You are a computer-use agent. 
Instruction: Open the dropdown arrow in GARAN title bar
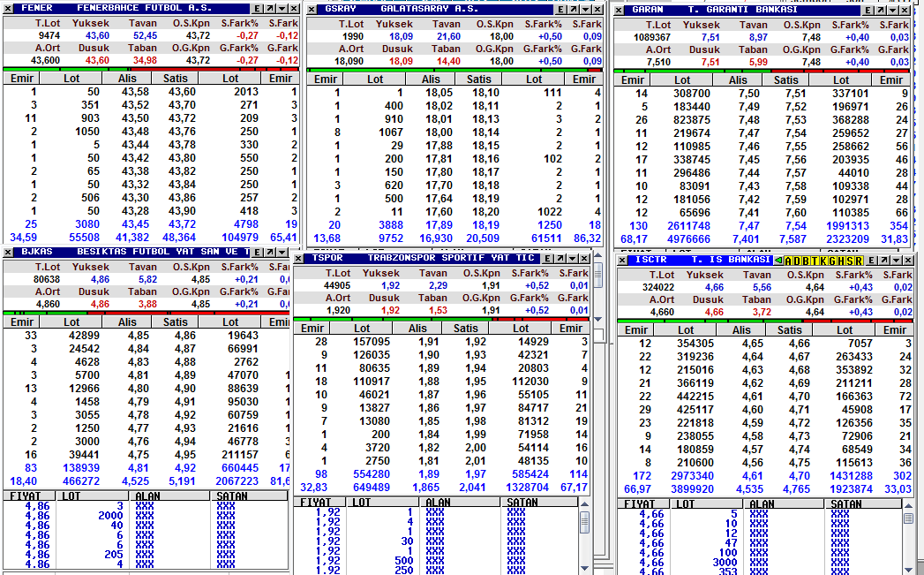[x=893, y=10]
